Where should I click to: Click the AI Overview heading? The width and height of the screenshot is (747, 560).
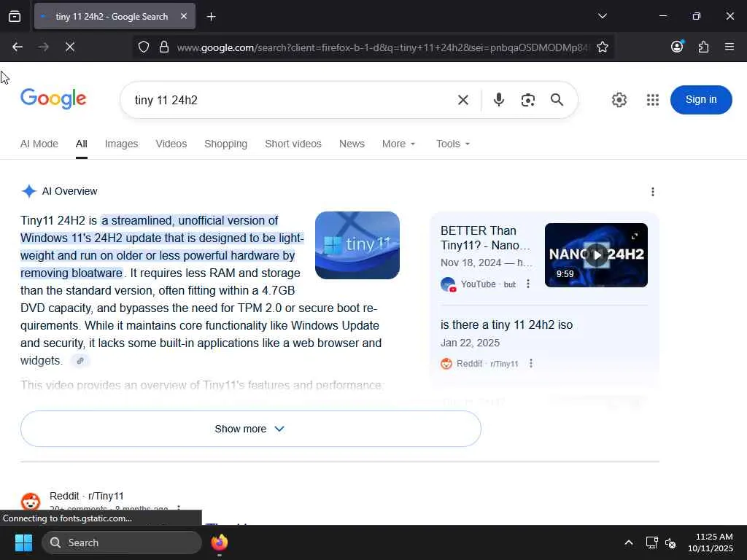click(x=69, y=191)
